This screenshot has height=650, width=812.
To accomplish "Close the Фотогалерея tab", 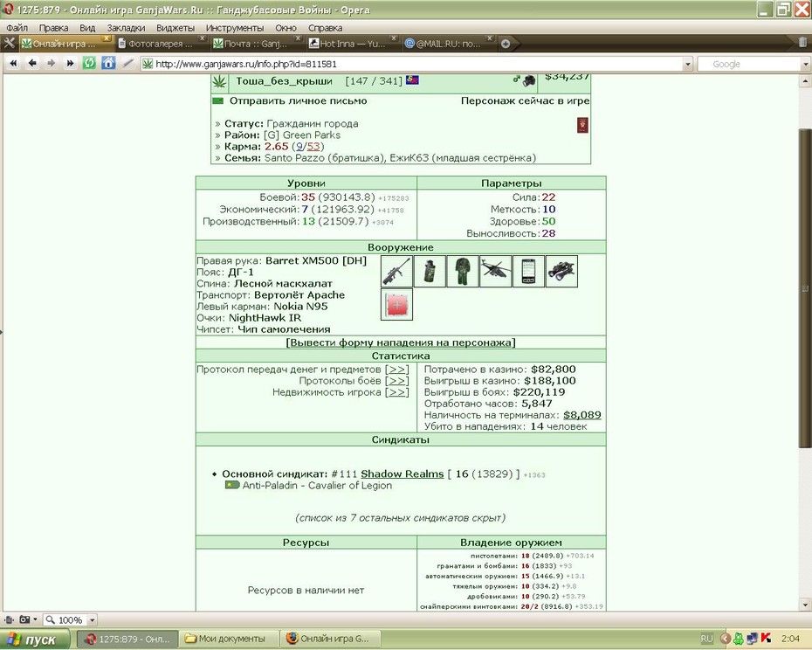I will coord(203,38).
